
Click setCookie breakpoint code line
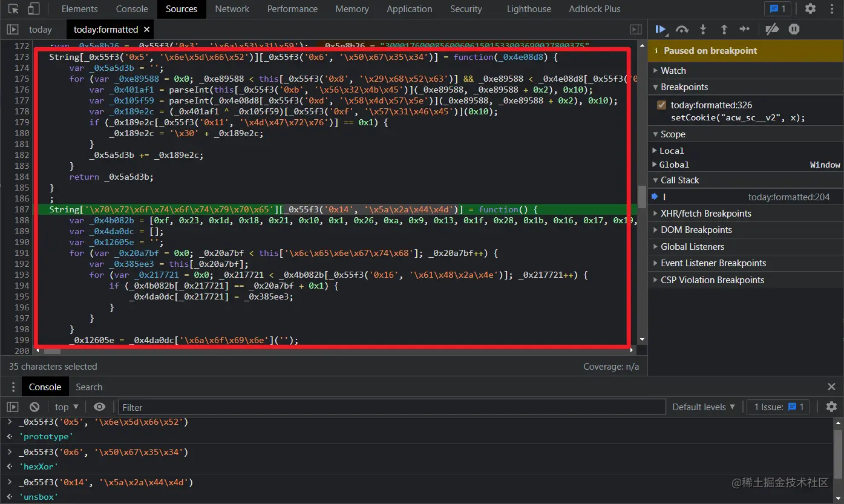coord(738,118)
